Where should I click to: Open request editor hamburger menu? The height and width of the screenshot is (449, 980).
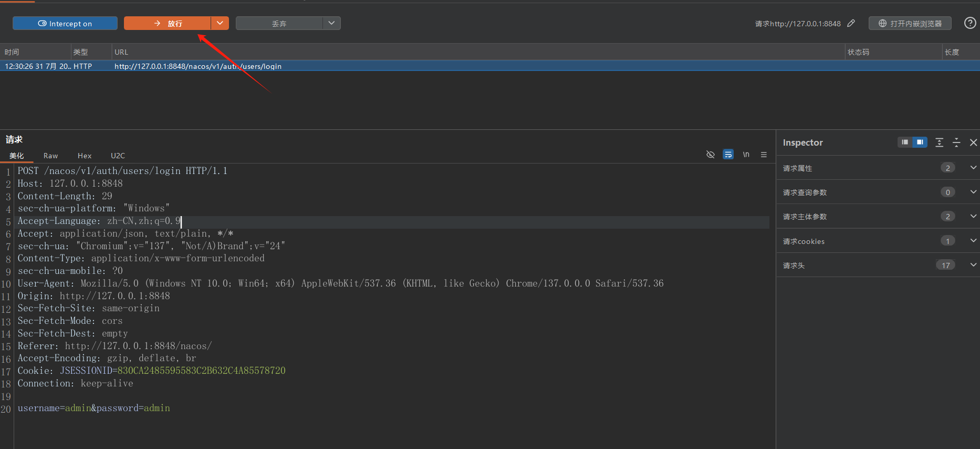pos(764,155)
